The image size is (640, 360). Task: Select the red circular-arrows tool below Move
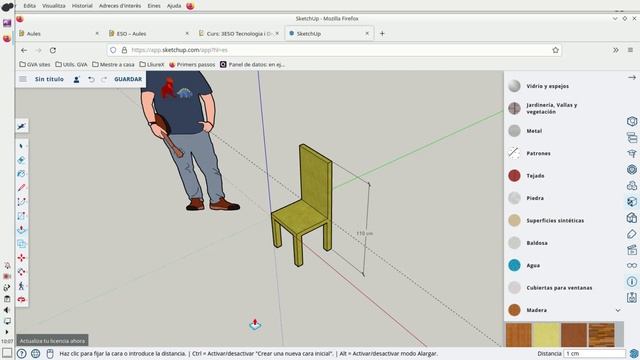click(22, 271)
